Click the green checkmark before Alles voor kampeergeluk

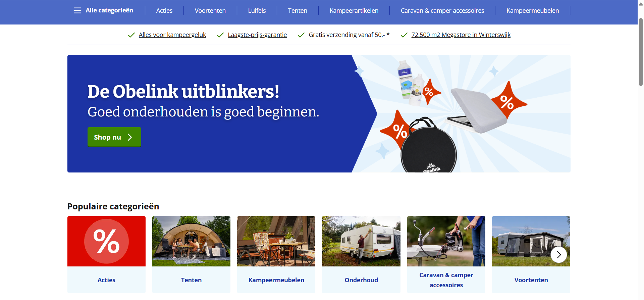click(131, 35)
